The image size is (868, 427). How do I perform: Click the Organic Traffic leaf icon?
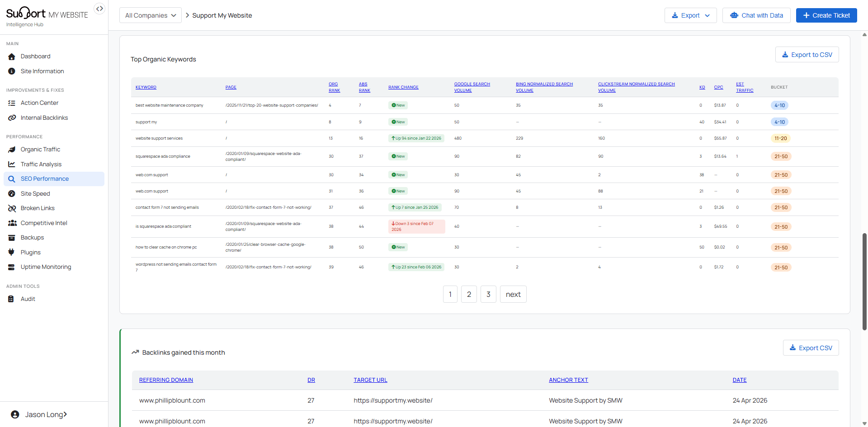pos(12,150)
